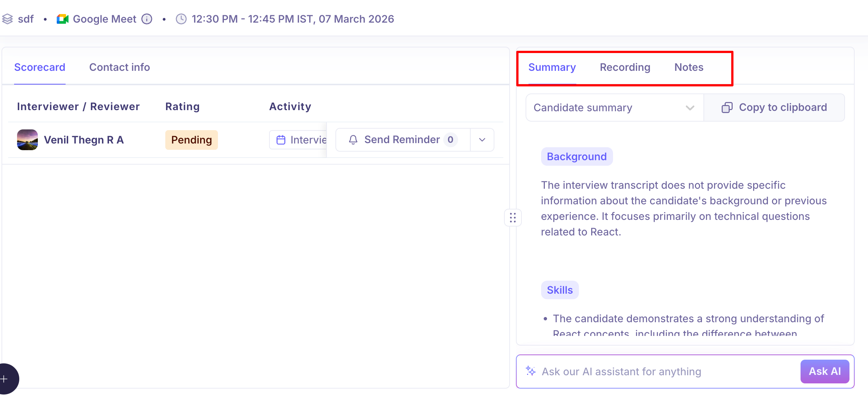Open the Notes tab
The image size is (868, 396).
click(x=689, y=67)
